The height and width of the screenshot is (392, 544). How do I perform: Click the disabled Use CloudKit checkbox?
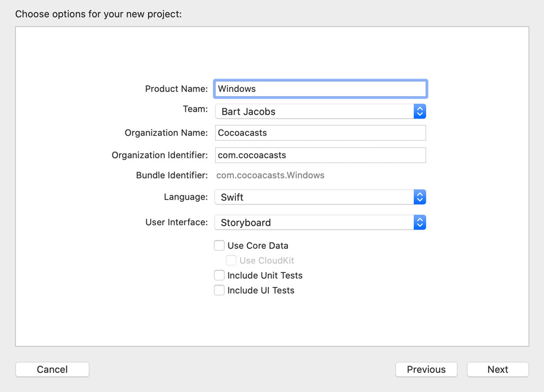coord(231,260)
